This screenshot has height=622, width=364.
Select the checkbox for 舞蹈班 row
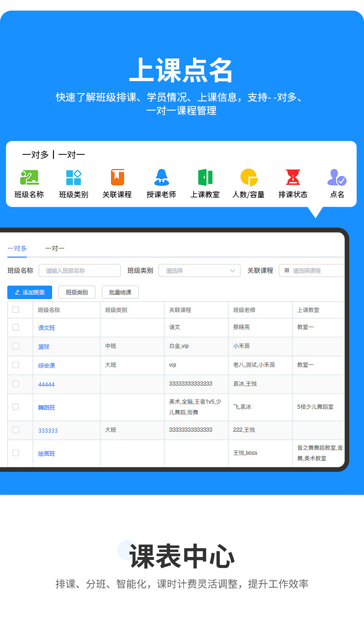click(16, 407)
